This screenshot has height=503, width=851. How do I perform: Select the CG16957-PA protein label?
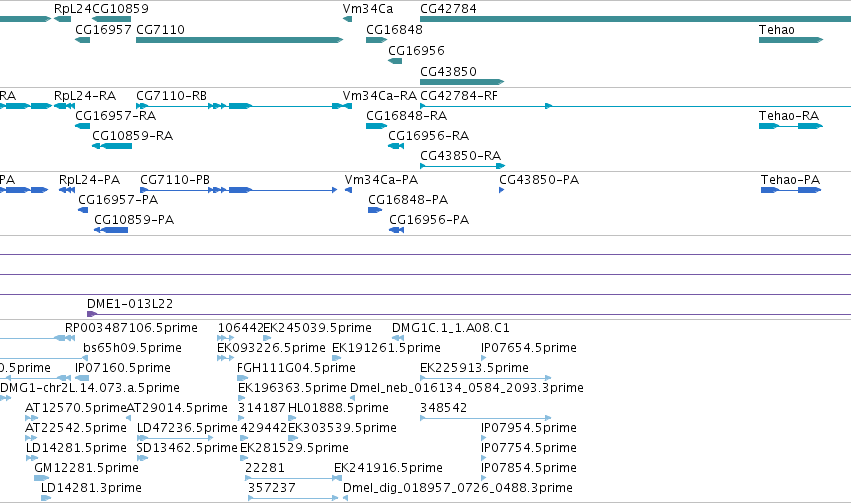tap(118, 200)
